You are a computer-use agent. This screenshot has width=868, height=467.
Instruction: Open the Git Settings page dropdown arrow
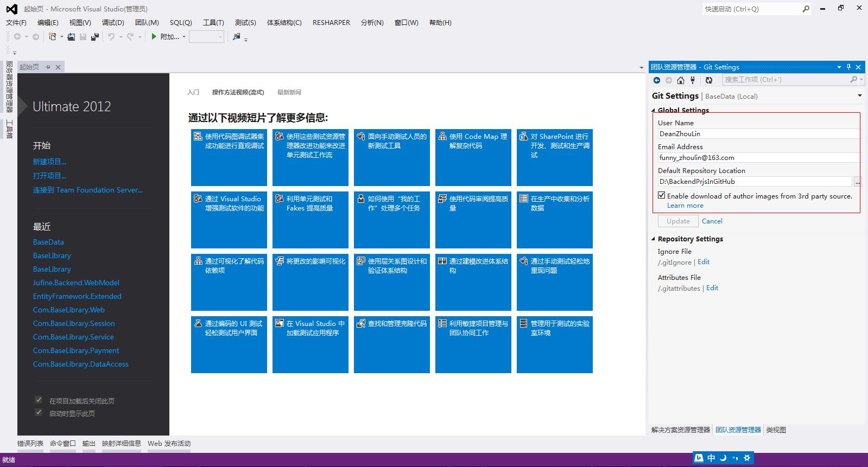pyautogui.click(x=860, y=95)
